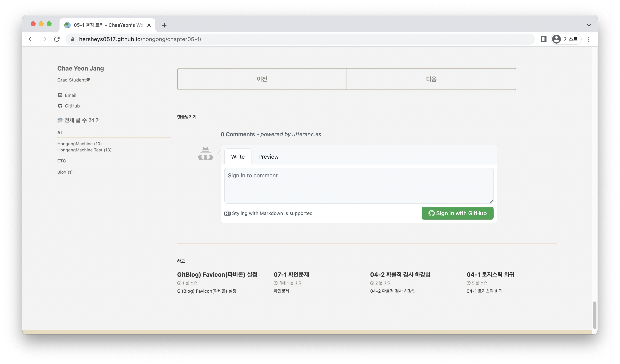Switch to the Write tab

(238, 156)
